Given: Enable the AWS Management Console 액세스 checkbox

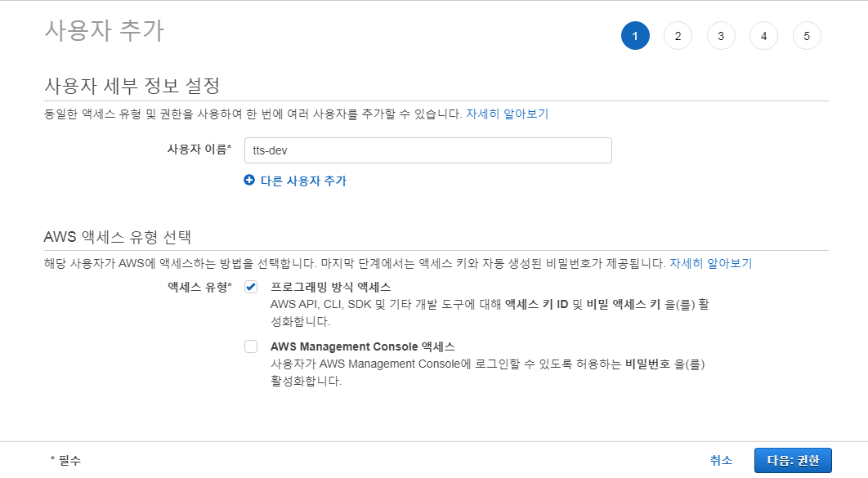Looking at the screenshot, I should tap(251, 346).
